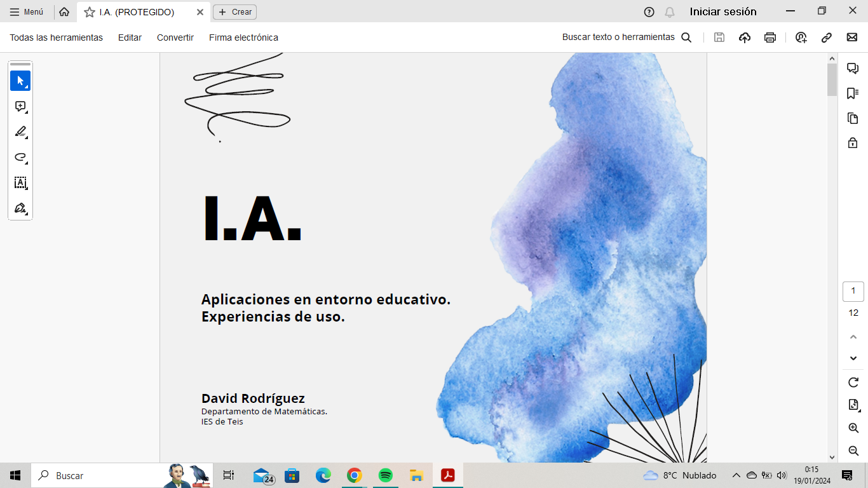The image size is (868, 488).
Task: Click Iniciar sesión
Action: [x=723, y=11]
